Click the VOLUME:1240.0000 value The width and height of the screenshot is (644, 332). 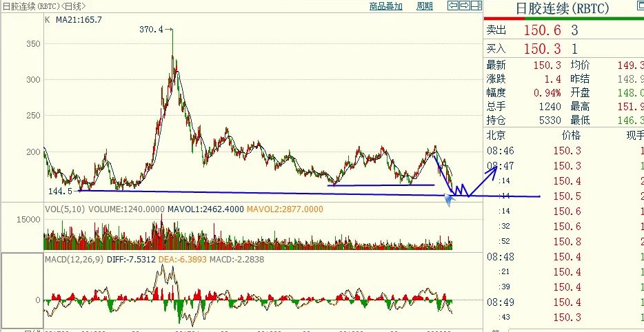[x=126, y=209]
